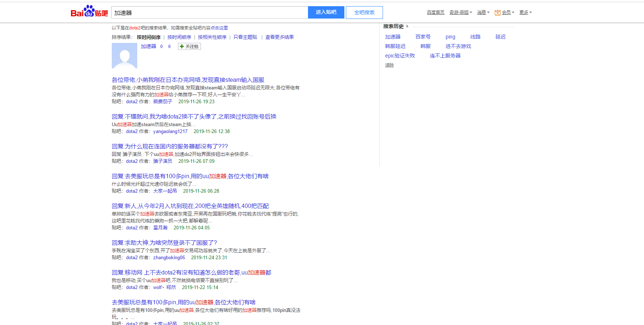Click search history item 韩服
Viewport: 644px width, 325px height.
pos(426,46)
